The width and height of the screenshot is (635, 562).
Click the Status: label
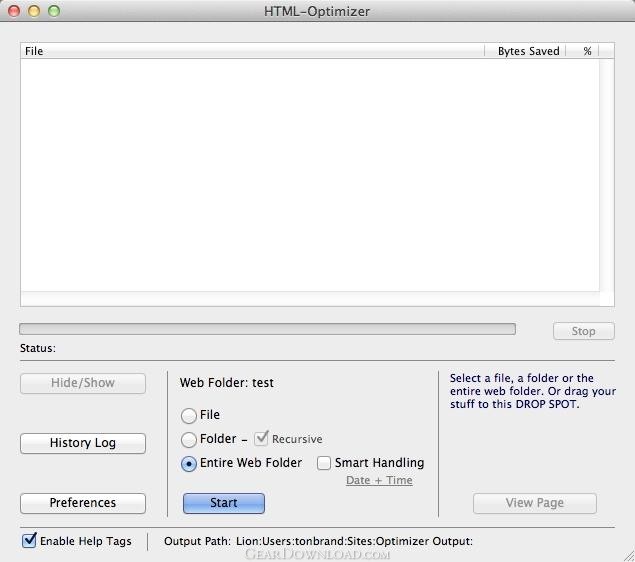click(38, 348)
